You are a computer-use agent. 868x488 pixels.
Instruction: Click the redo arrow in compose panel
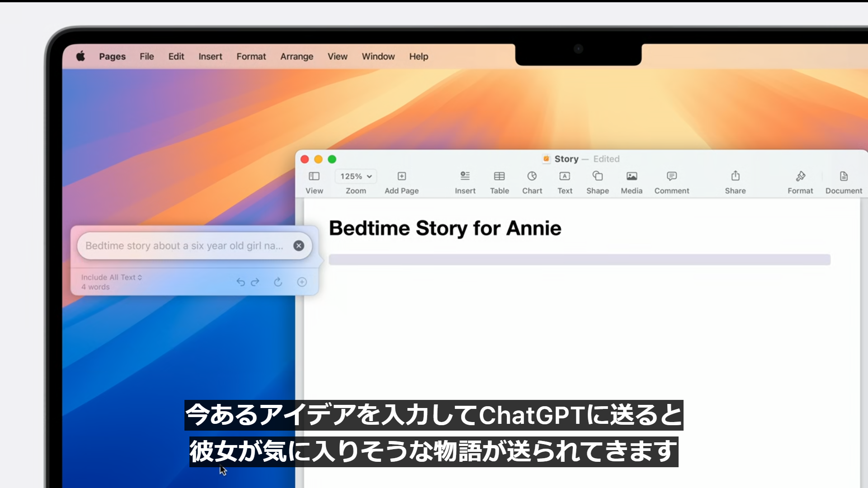pyautogui.click(x=255, y=282)
